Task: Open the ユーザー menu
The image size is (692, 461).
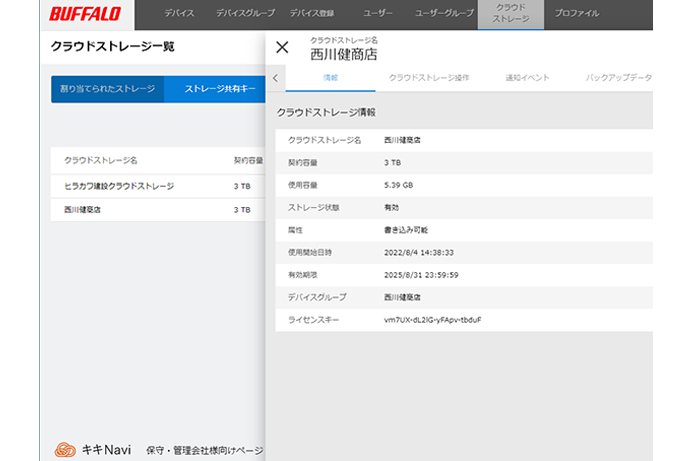Action: click(378, 13)
